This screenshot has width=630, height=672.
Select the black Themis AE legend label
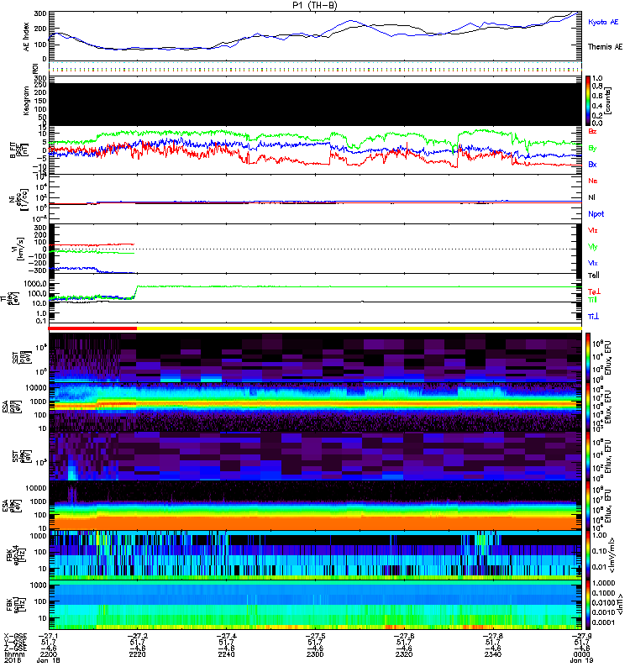(605, 47)
